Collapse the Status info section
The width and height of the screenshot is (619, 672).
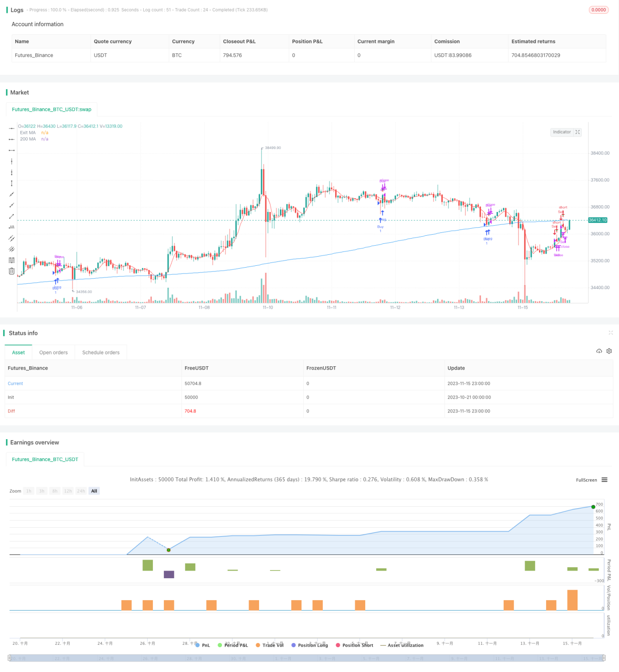(610, 333)
